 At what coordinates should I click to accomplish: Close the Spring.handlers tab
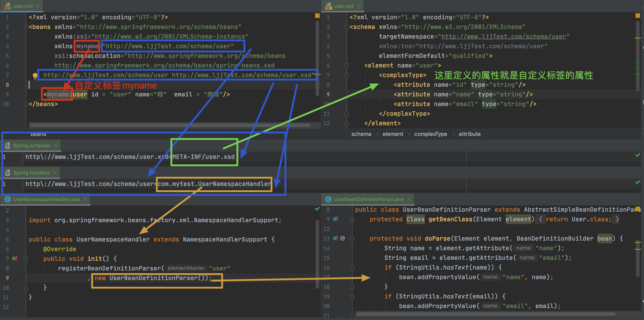point(55,173)
